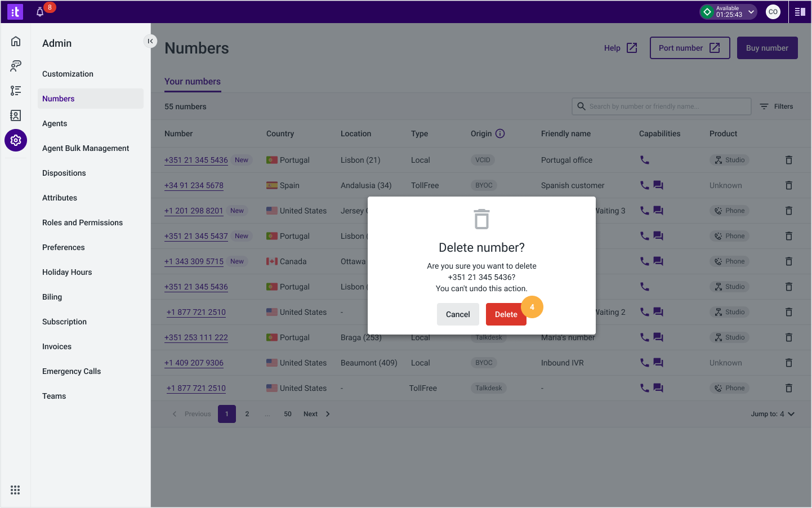Open the Contacts icon in the left rail
The width and height of the screenshot is (812, 508).
15,115
